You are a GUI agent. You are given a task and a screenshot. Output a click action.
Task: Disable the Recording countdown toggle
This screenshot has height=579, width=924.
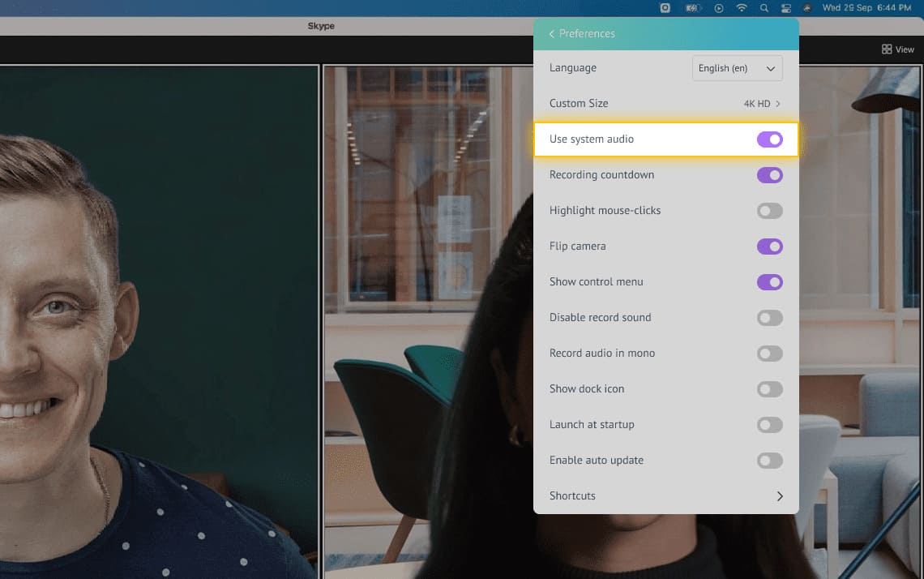click(x=769, y=175)
